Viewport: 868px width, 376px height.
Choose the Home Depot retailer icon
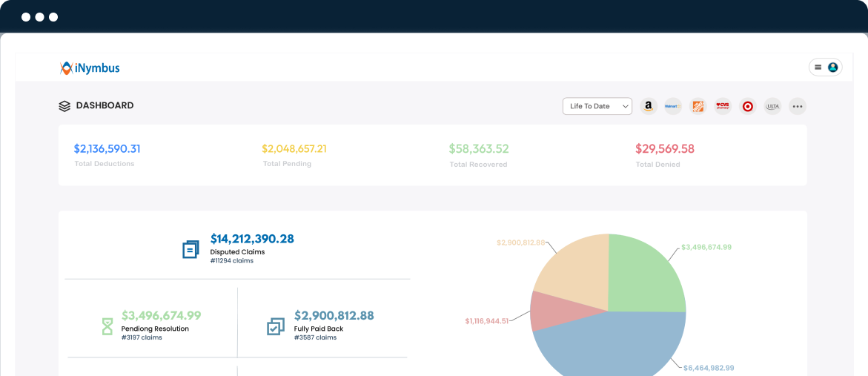pyautogui.click(x=698, y=106)
